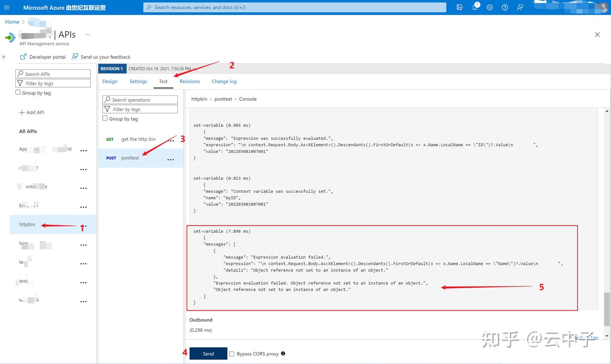This screenshot has width=611, height=364.
Task: Click the Echo API entry in the list
Action: 29,206
